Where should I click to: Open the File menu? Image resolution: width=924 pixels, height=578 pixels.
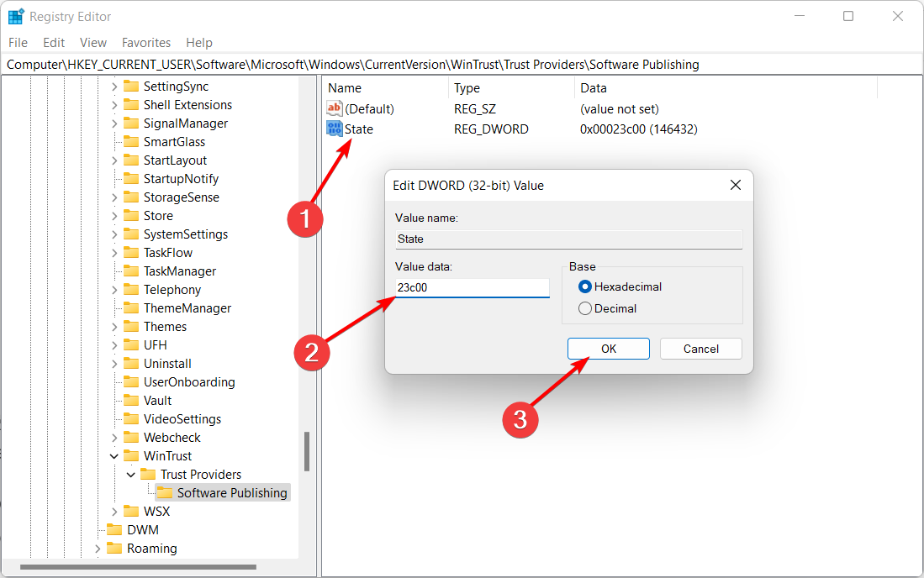(x=18, y=42)
